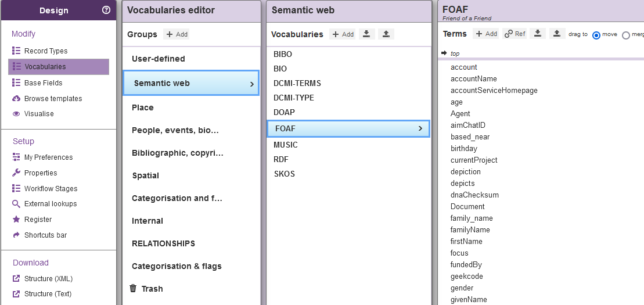The height and width of the screenshot is (305, 644).
Task: Click the download icon in the Vocabularies toolbar
Action: pos(366,34)
